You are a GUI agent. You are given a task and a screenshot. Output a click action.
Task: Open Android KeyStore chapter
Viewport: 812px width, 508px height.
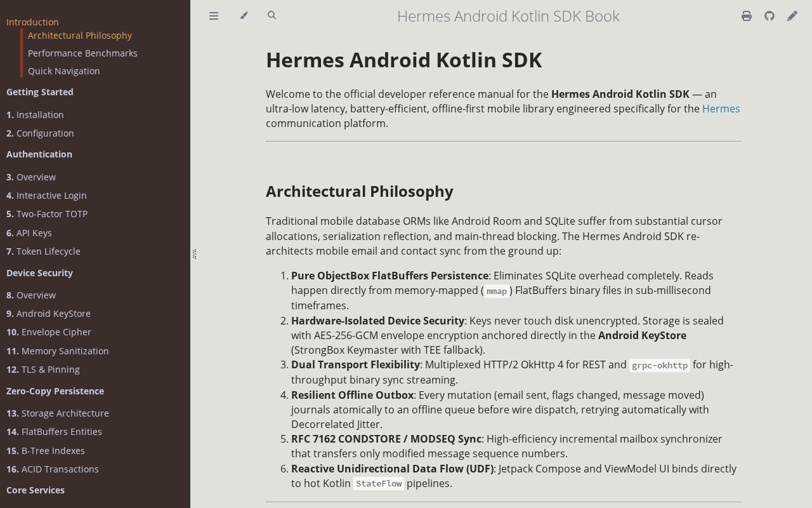tap(48, 314)
